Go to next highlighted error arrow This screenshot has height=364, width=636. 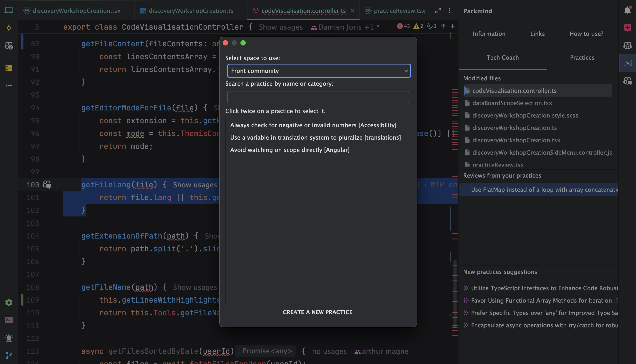point(452,26)
